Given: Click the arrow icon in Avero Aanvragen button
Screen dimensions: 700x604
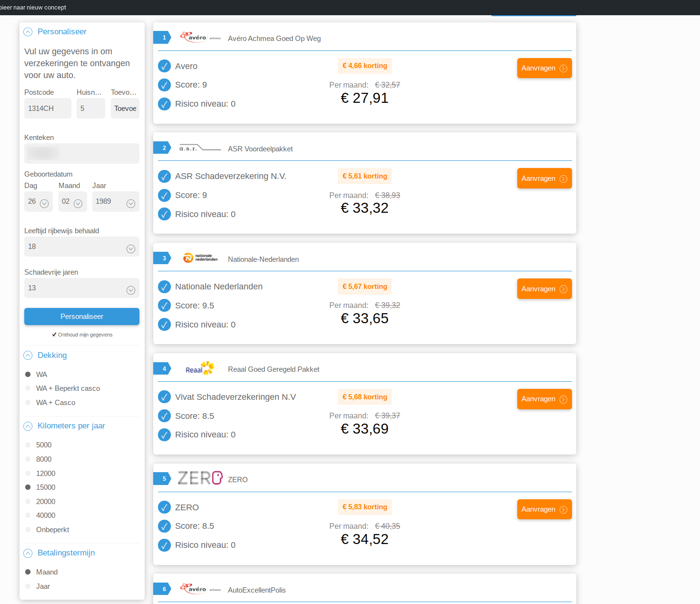Looking at the screenshot, I should (563, 69).
